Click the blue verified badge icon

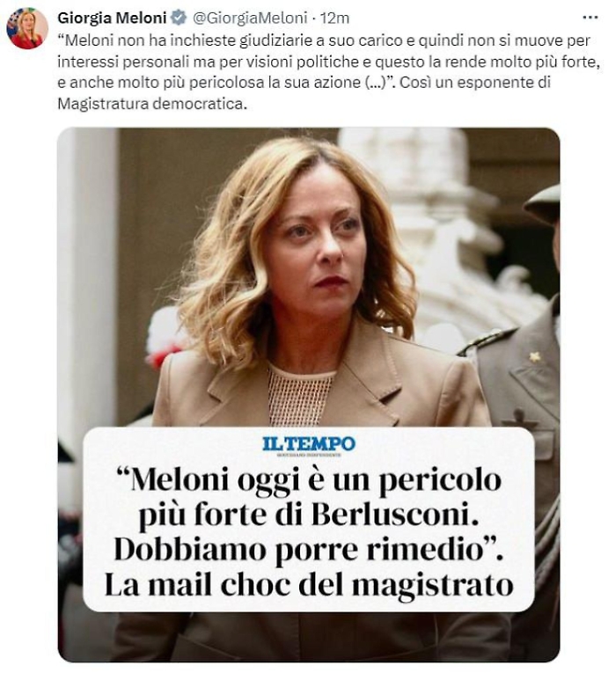pyautogui.click(x=179, y=18)
